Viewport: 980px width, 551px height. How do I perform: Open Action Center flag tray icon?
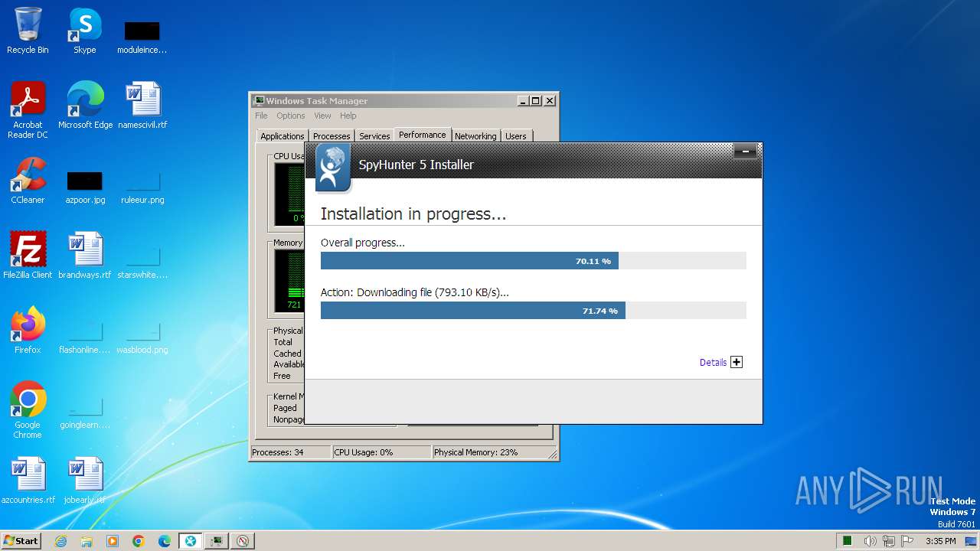(x=908, y=541)
